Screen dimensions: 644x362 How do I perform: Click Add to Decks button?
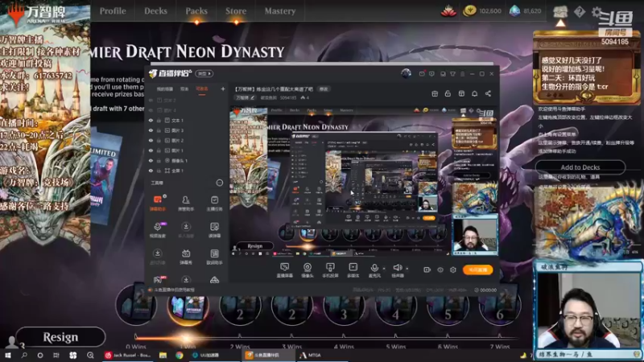pos(580,167)
